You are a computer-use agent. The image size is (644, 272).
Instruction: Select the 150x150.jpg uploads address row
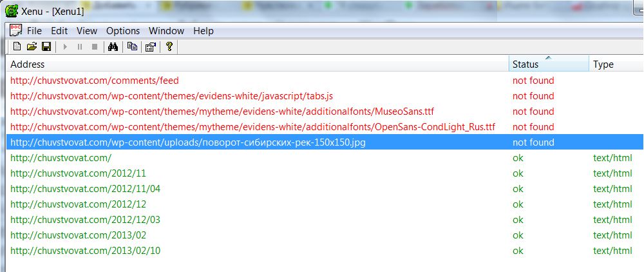[187, 142]
